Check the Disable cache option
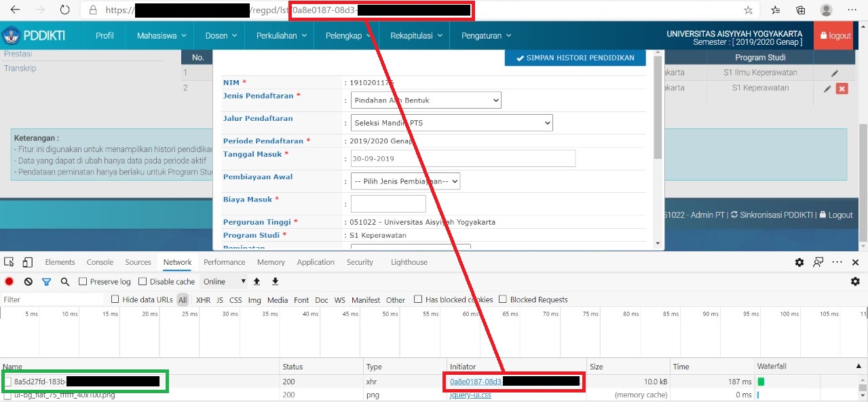This screenshot has width=868, height=402. pyautogui.click(x=143, y=282)
